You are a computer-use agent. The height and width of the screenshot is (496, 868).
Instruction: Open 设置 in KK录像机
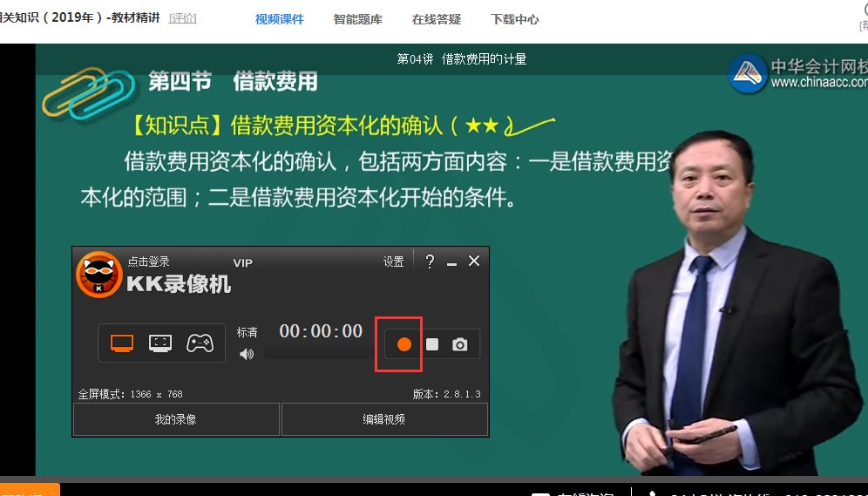click(x=394, y=262)
